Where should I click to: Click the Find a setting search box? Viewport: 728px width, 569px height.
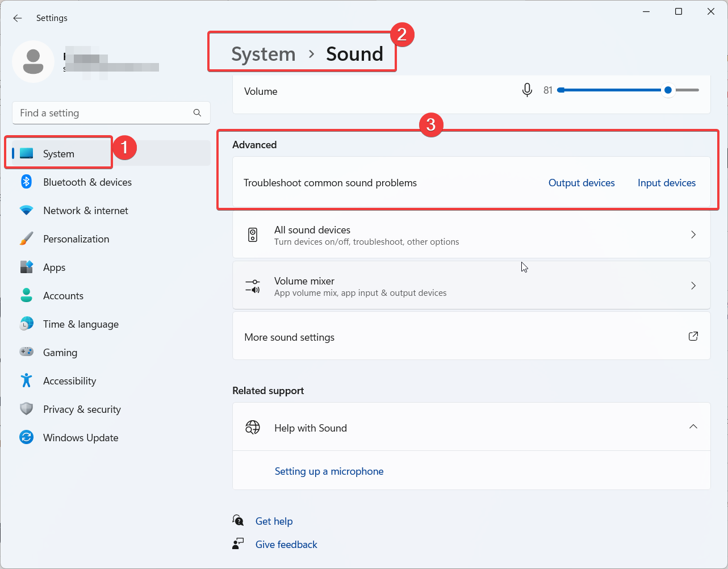pyautogui.click(x=111, y=112)
